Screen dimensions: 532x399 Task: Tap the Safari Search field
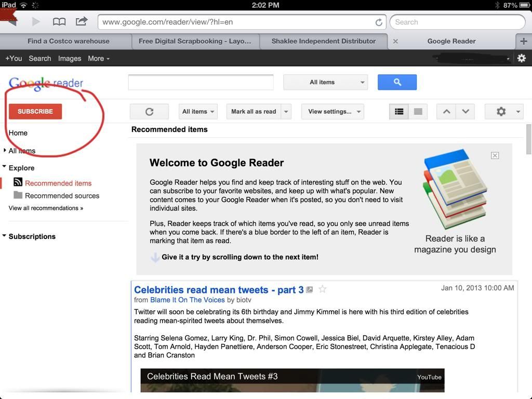[457, 22]
